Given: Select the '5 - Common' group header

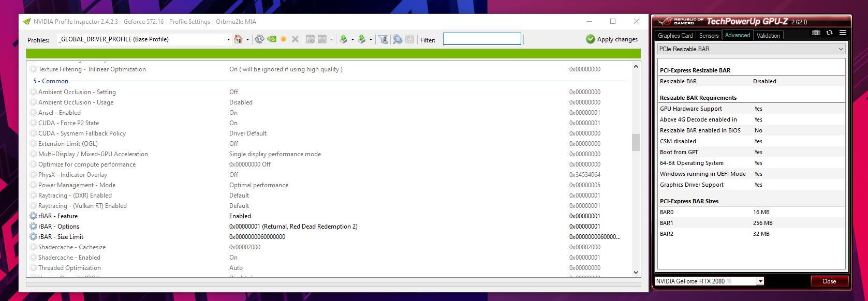Looking at the screenshot, I should pyautogui.click(x=51, y=81).
